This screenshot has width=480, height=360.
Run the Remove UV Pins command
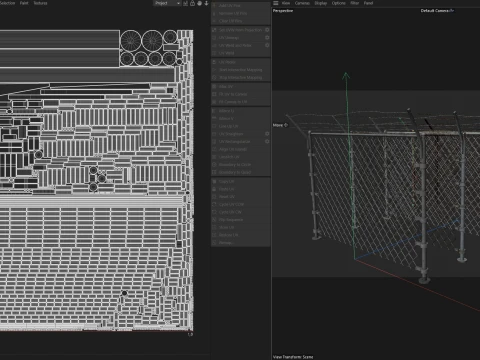240,13
